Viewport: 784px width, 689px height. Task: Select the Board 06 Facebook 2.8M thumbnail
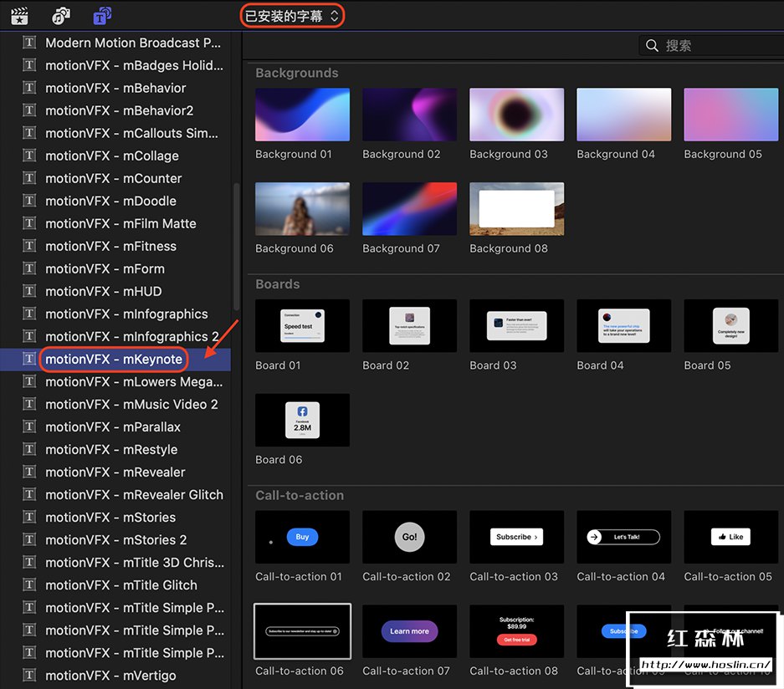coord(303,421)
